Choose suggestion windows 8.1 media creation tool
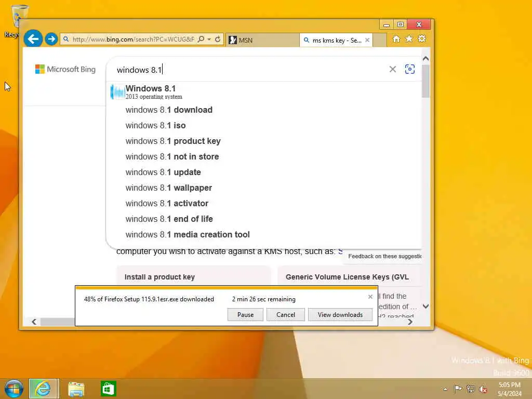 tap(264, 235)
